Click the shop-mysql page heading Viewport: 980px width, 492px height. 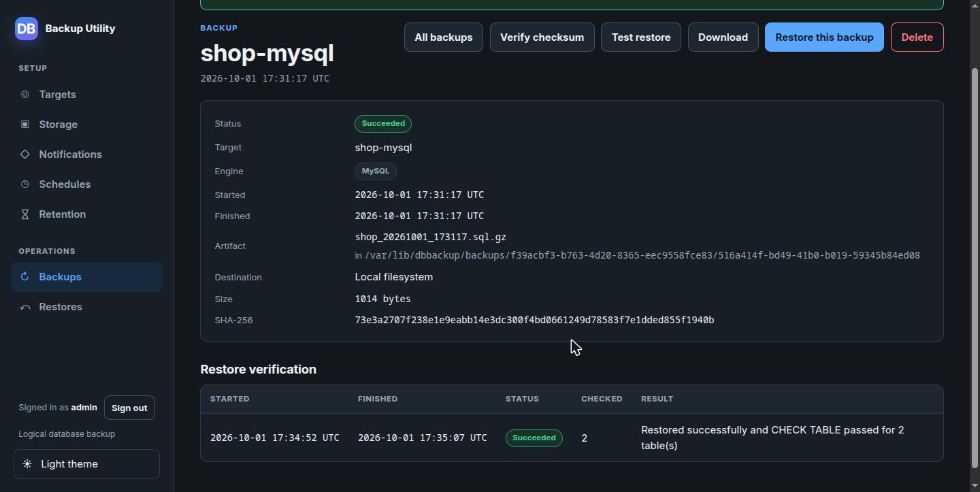tap(267, 53)
